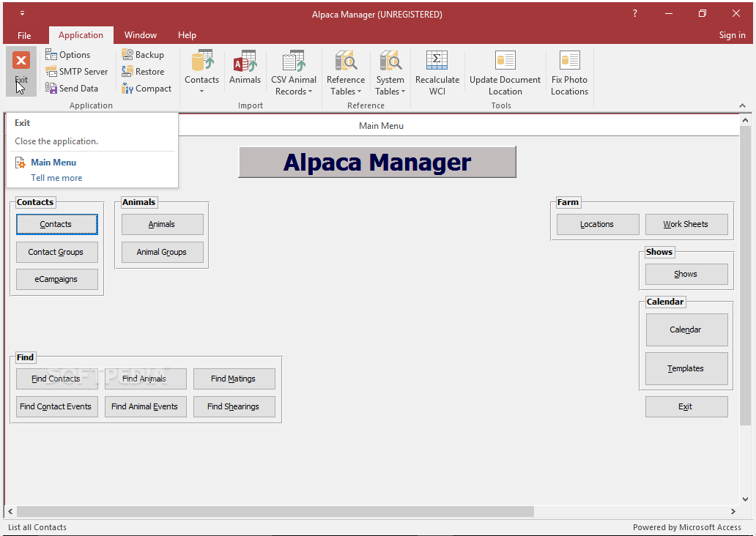
Task: Expand the Import Contacts dropdown arrow
Action: point(201,91)
